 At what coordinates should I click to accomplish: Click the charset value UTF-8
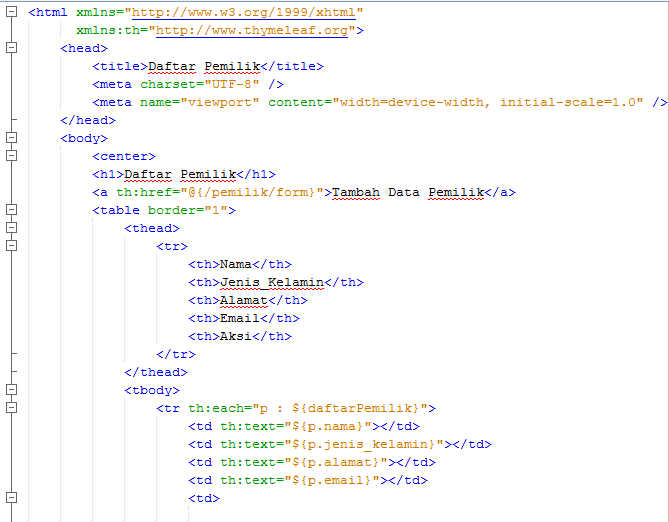(x=232, y=85)
